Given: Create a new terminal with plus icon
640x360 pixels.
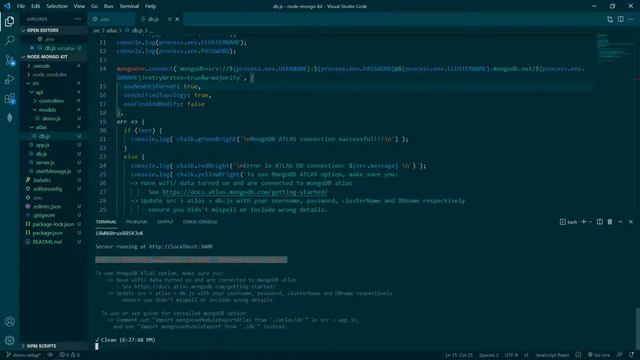Looking at the screenshot, I should [584, 222].
